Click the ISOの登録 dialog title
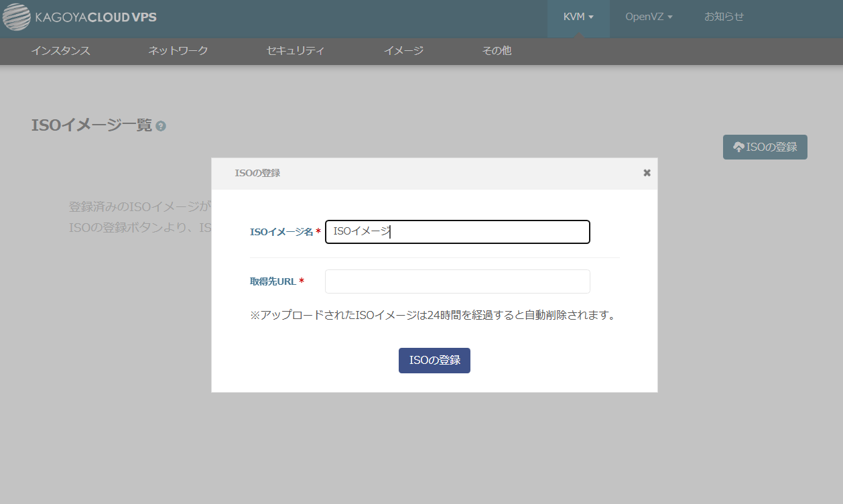This screenshot has height=504, width=843. click(257, 173)
